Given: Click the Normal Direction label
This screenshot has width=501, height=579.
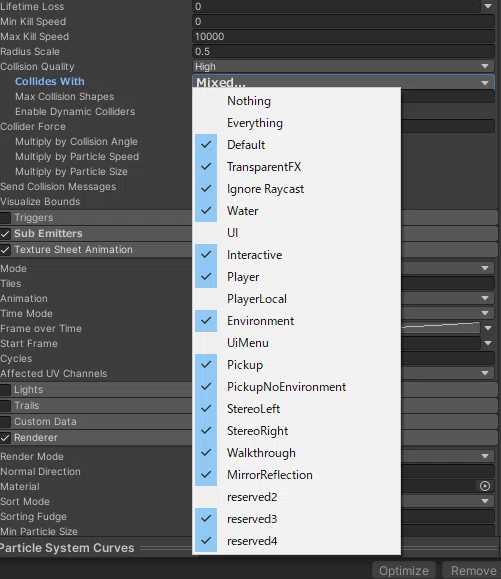Looking at the screenshot, I should (x=40, y=472).
